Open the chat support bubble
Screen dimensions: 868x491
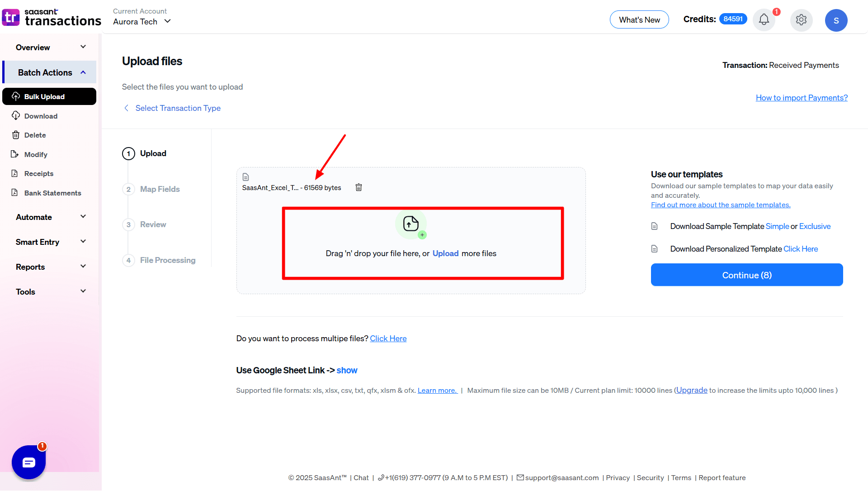(29, 462)
